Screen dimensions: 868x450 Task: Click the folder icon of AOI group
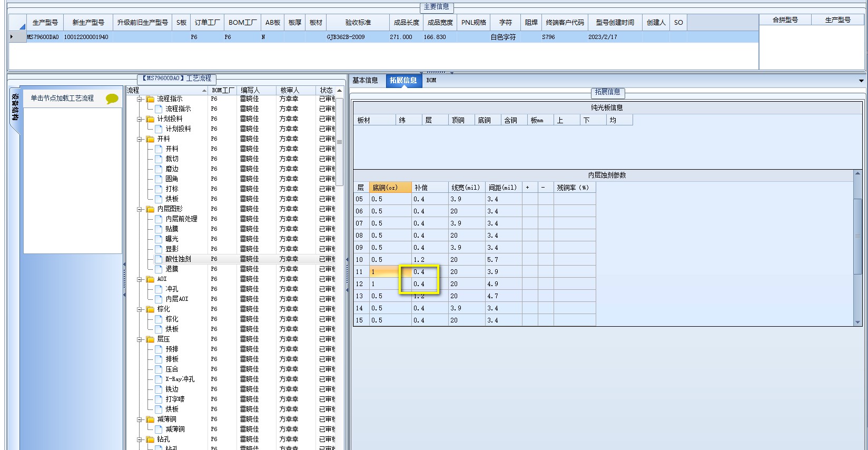(150, 279)
